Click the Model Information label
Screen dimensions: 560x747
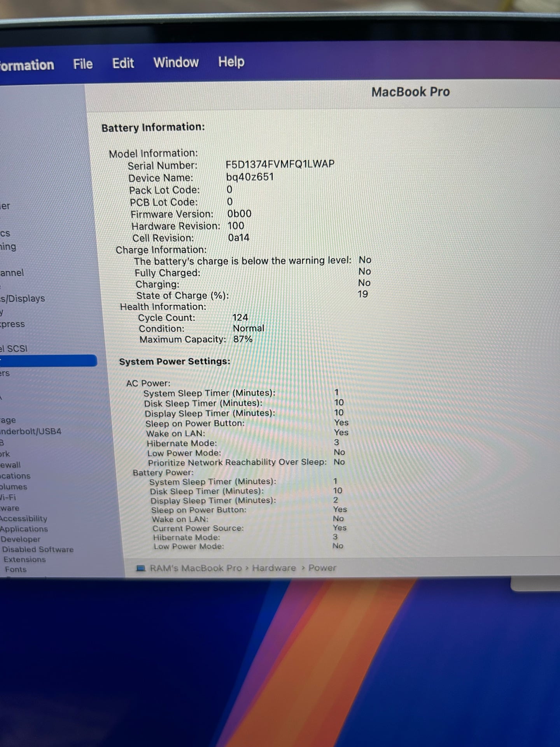coord(153,153)
